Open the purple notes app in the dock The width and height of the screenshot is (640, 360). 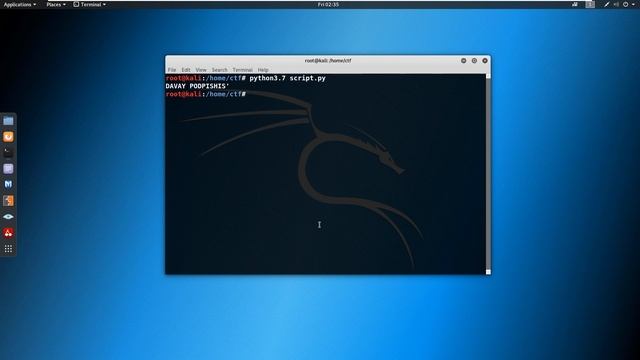pyautogui.click(x=8, y=169)
